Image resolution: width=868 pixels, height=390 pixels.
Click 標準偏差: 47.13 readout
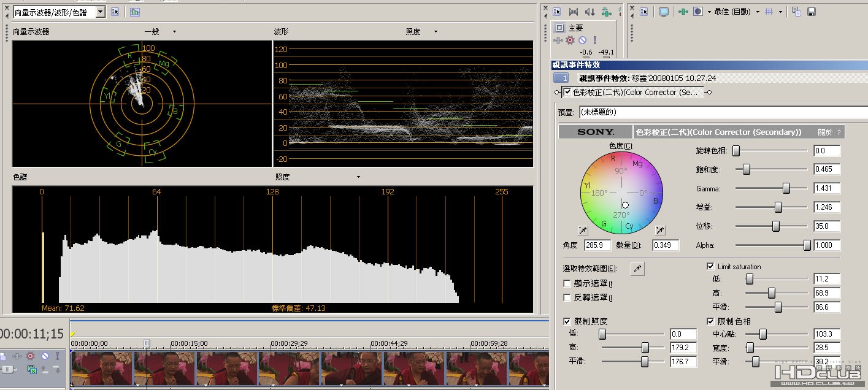299,308
